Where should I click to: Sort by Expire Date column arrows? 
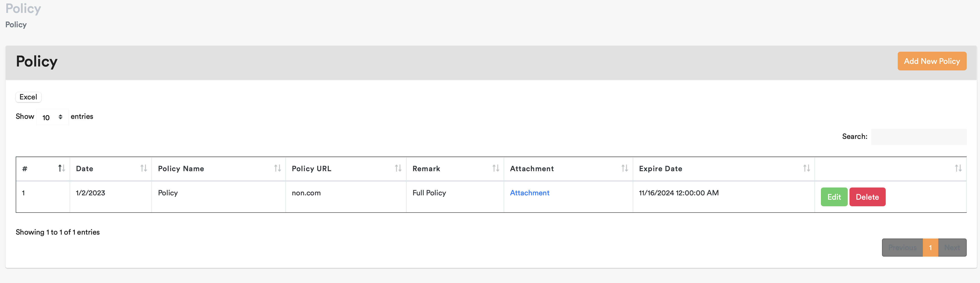click(806, 168)
